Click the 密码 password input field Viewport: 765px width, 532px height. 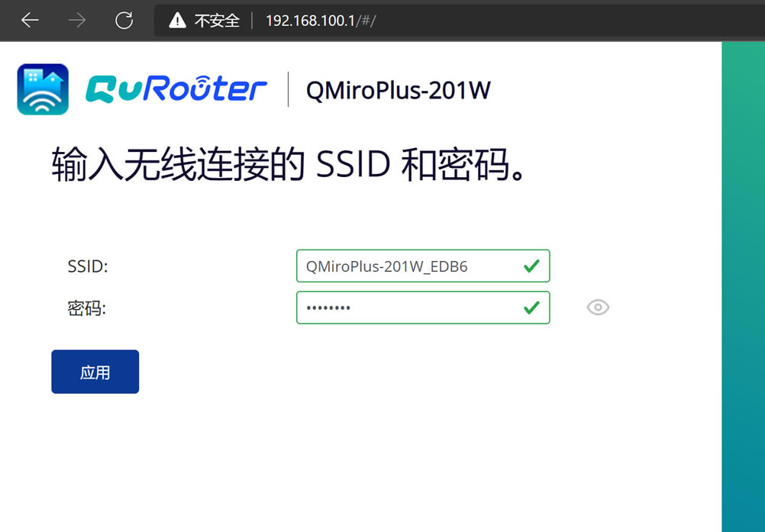click(x=423, y=307)
